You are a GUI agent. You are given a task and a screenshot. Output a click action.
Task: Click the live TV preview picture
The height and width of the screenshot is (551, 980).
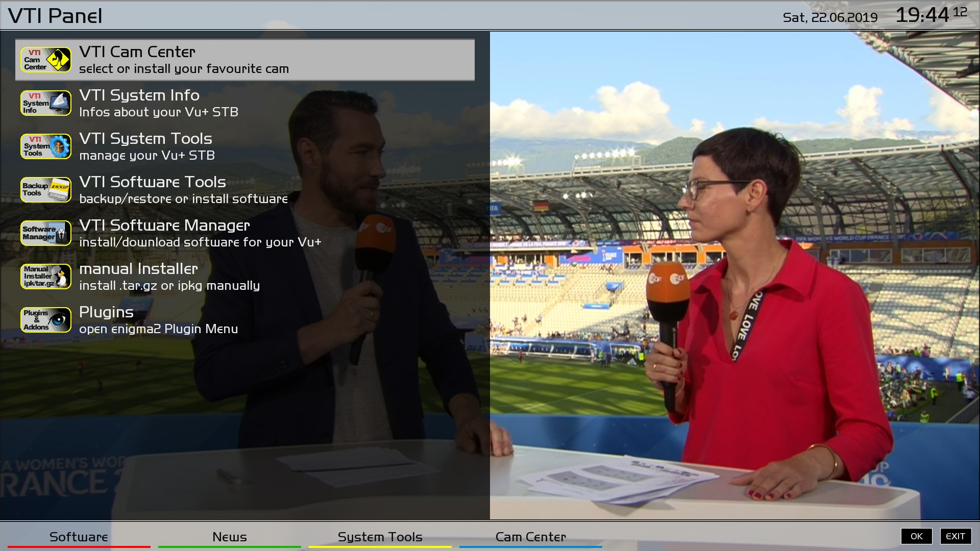click(735, 275)
